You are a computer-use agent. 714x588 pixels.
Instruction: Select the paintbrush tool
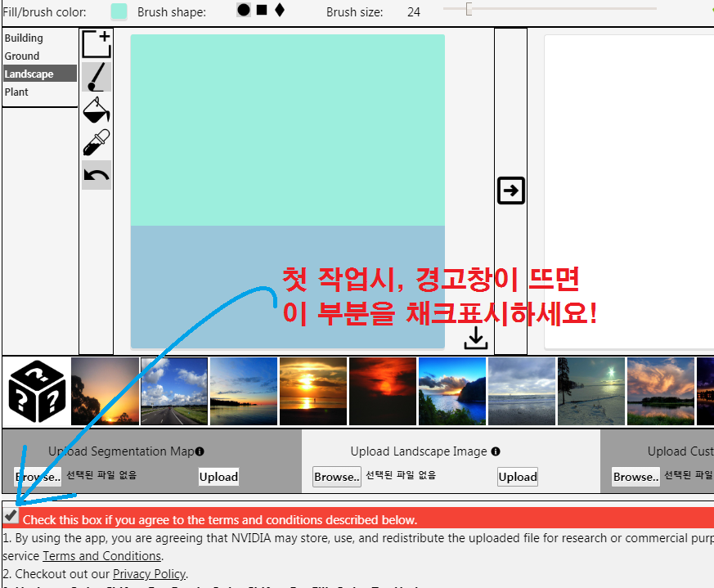[97, 77]
